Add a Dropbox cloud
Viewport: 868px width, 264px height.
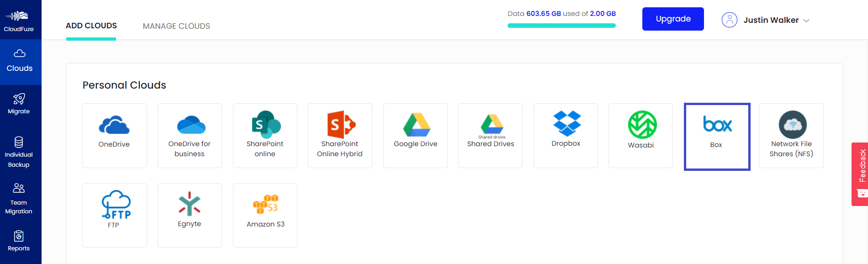[x=566, y=136]
